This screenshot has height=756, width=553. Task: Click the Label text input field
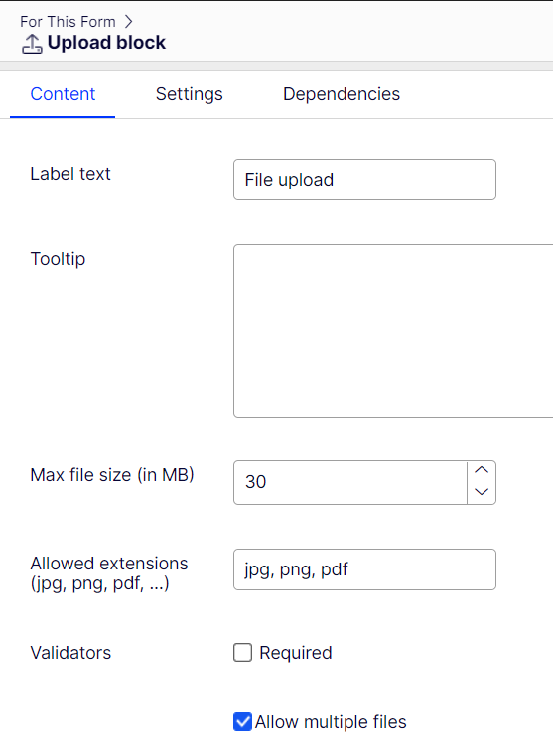click(x=364, y=180)
